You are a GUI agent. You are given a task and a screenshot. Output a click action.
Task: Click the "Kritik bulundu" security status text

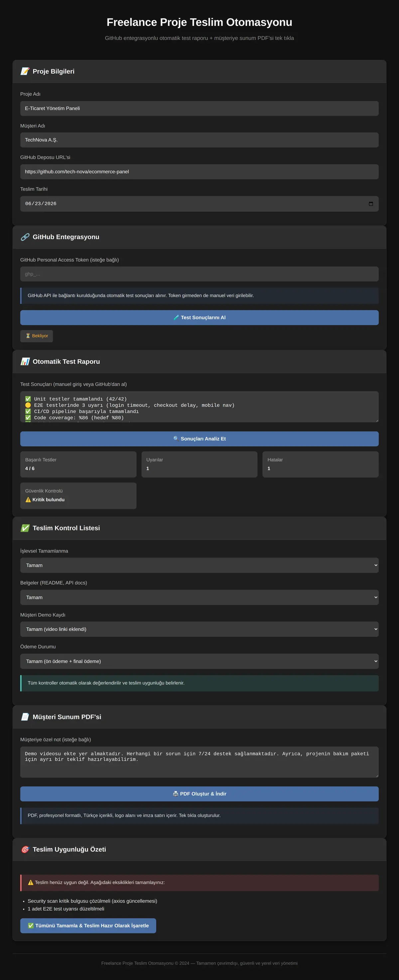click(x=48, y=500)
